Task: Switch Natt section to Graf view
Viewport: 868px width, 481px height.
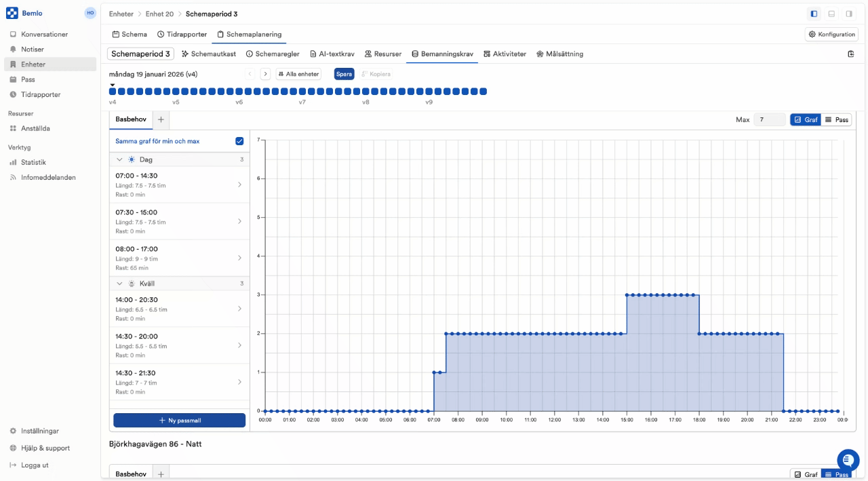Action: pyautogui.click(x=806, y=474)
